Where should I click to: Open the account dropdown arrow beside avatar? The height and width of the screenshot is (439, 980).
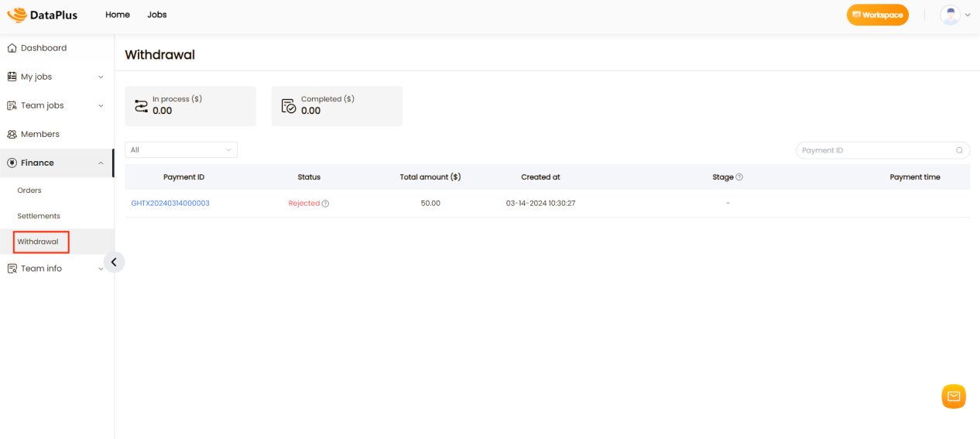pos(968,15)
